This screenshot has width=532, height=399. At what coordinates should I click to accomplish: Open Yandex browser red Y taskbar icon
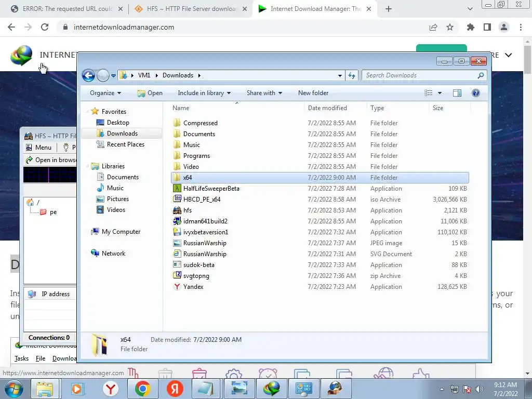point(111,389)
